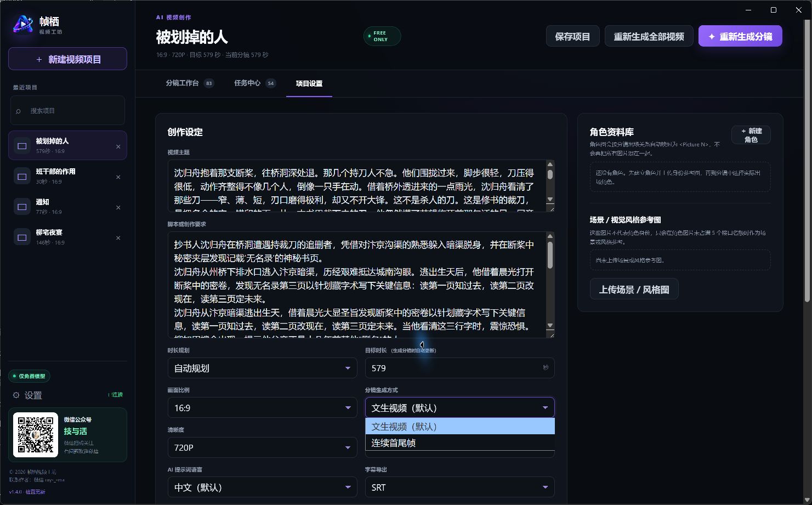Viewport: 812px width, 505px height.
Task: Click 新建视频项目 button
Action: (x=67, y=59)
